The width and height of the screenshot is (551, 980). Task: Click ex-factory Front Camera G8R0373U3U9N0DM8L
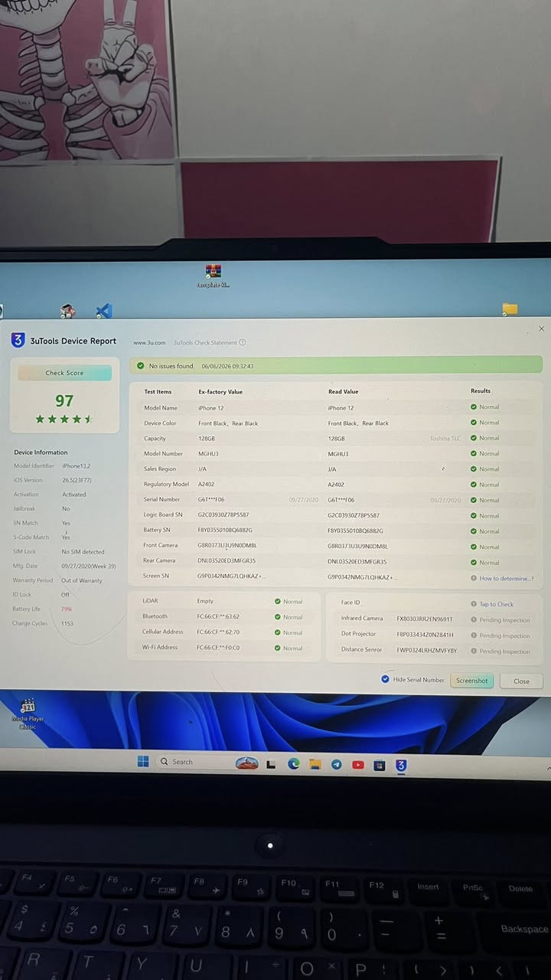tap(227, 545)
